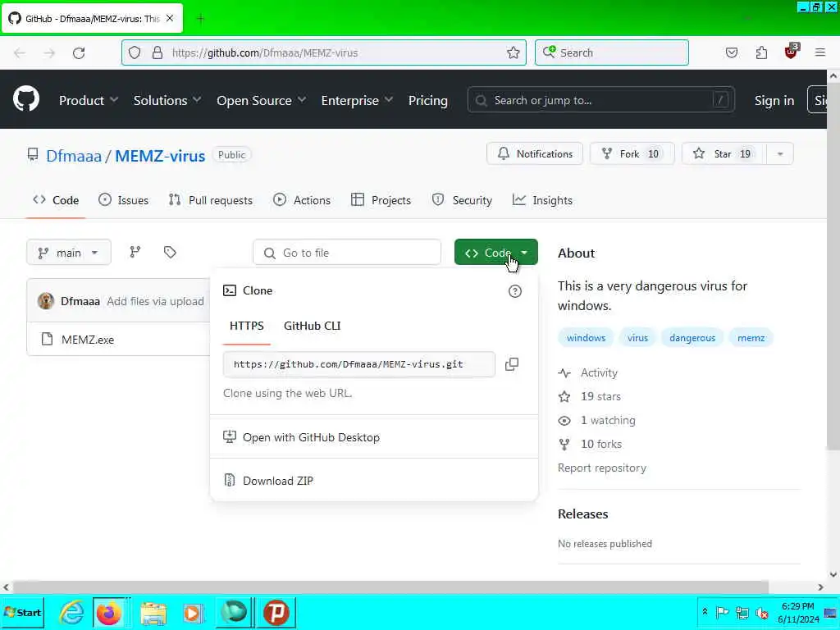840x630 pixels.
Task: Open the Windows Start menu
Action: point(22,612)
